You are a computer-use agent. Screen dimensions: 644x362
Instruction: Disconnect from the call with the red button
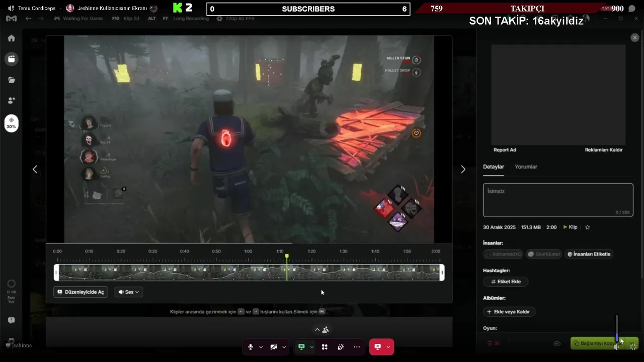tap(377, 347)
